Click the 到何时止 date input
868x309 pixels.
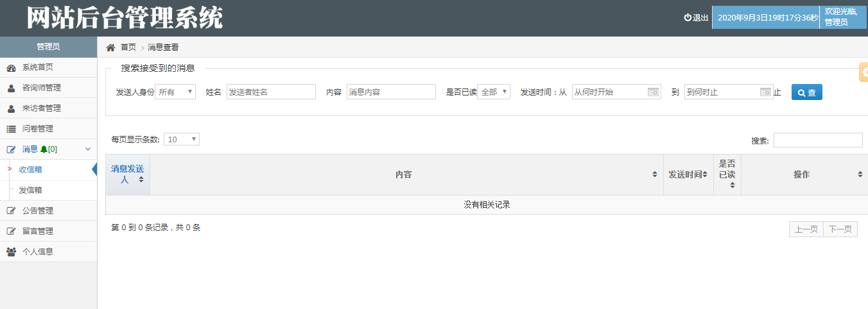(x=729, y=92)
